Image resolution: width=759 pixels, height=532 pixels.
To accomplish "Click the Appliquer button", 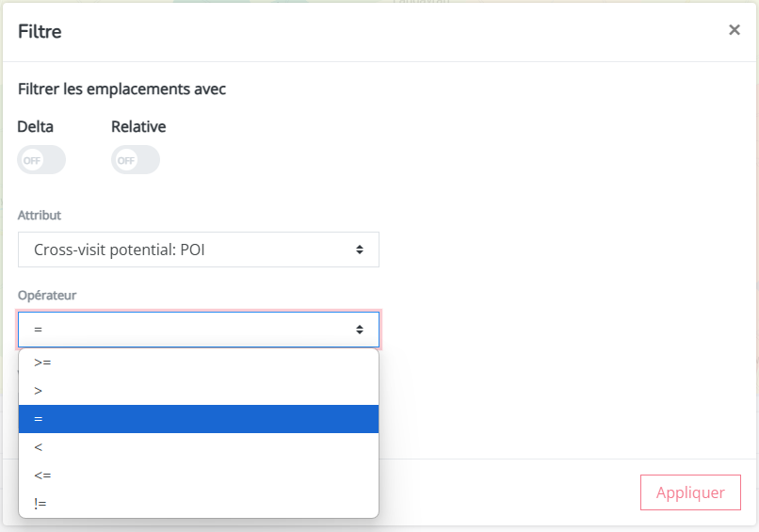I will pos(690,492).
